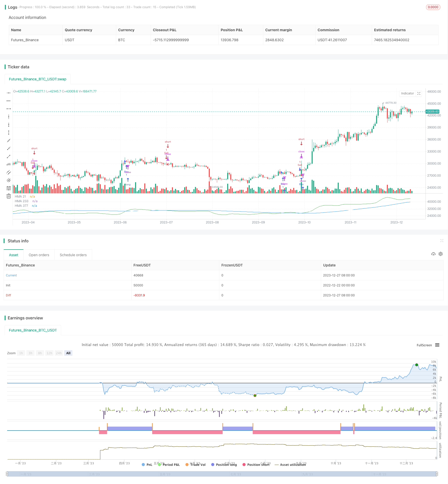Click the range navigator bar below chart
This screenshot has width=448, height=484.
(x=222, y=474)
